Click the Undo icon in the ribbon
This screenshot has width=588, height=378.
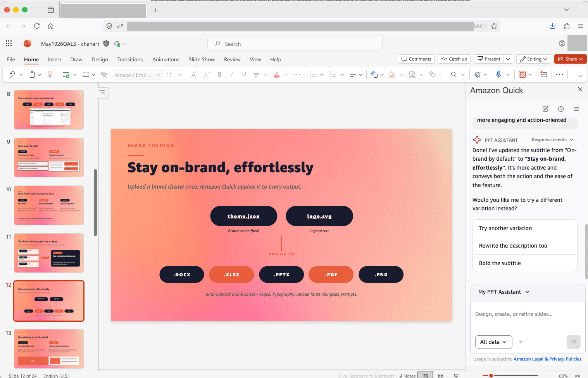coord(12,75)
